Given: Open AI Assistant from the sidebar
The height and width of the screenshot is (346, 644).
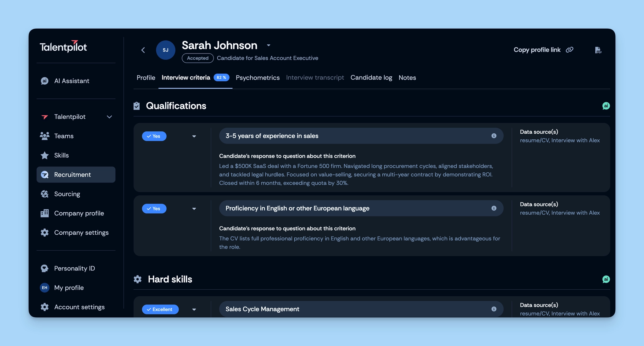Looking at the screenshot, I should (71, 81).
